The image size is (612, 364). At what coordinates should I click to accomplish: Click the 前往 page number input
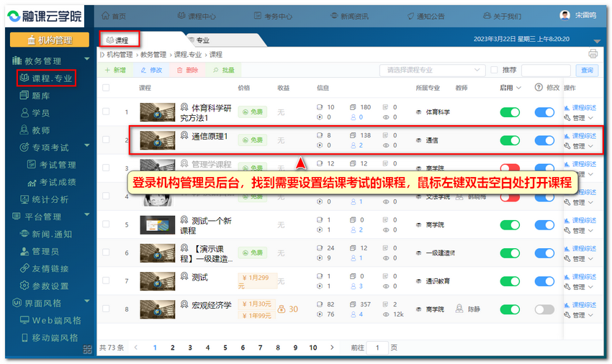[377, 347]
